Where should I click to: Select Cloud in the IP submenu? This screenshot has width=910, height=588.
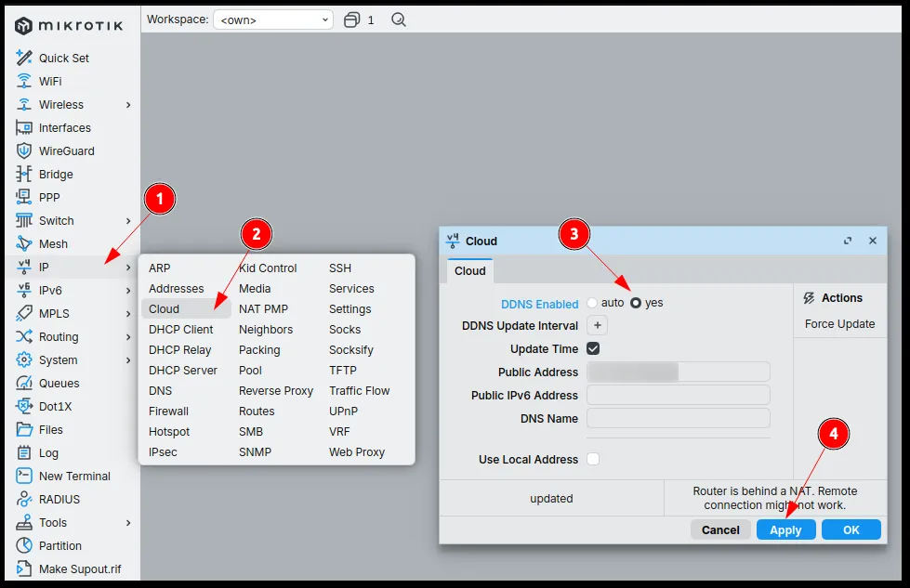coord(186,309)
